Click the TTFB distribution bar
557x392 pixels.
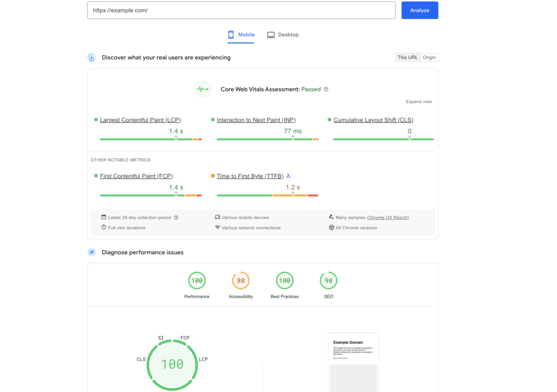click(x=268, y=195)
